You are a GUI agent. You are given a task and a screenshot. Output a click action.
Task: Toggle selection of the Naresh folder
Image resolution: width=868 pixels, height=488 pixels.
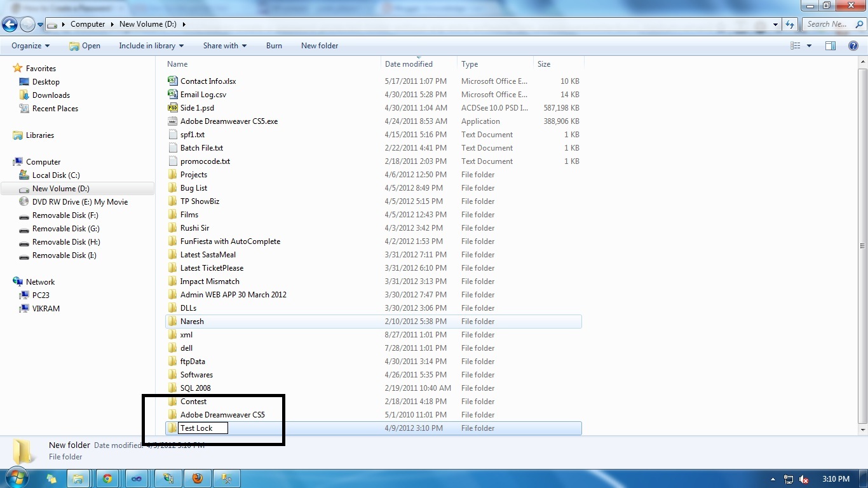pos(193,321)
